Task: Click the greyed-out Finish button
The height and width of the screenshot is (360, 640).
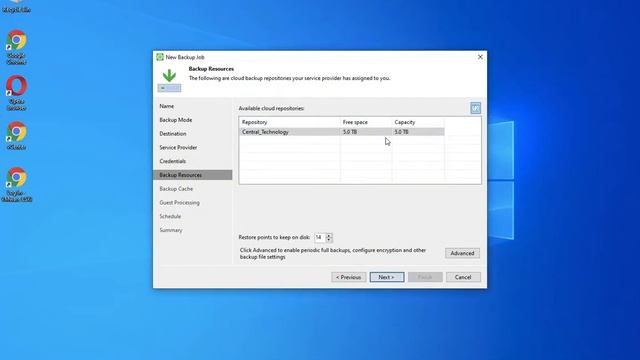Action: 425,277
